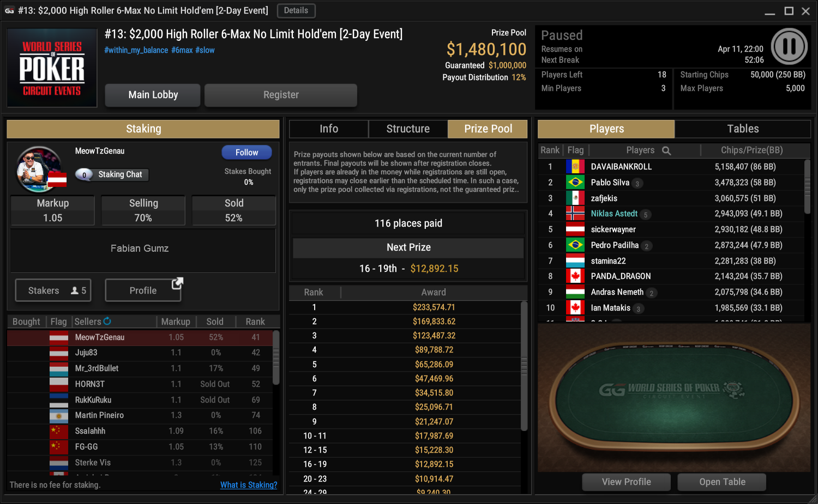Screen dimensions: 818x504
Task: Click the search icon in Players header
Action: [x=666, y=150]
